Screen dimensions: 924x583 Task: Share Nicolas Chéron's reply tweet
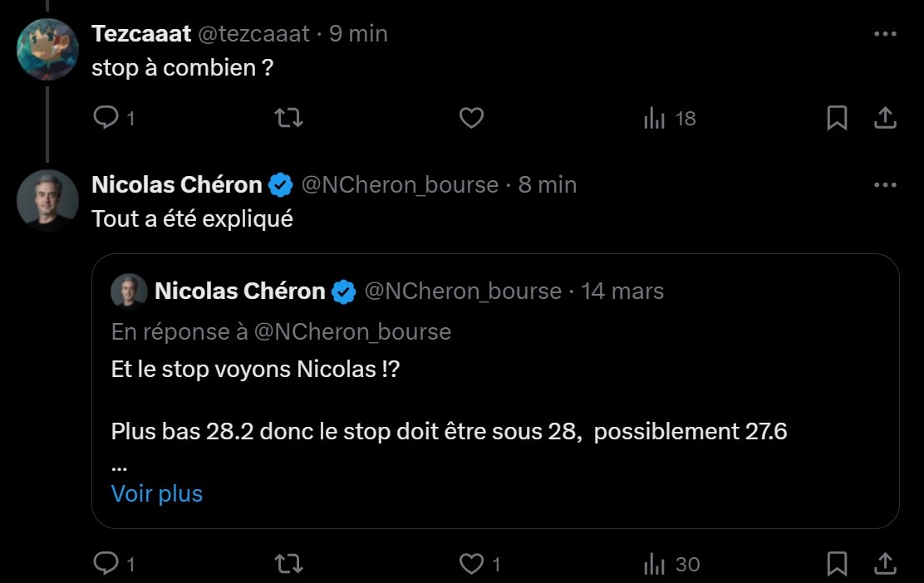885,565
